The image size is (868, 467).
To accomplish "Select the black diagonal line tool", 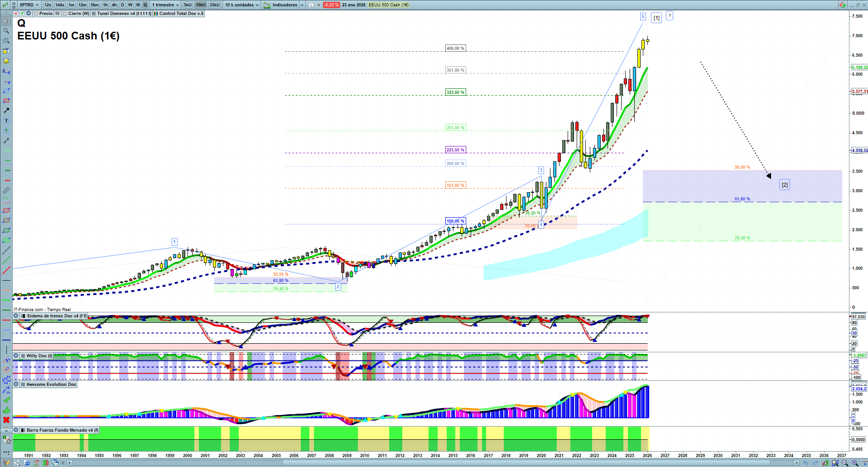I will pos(6,250).
